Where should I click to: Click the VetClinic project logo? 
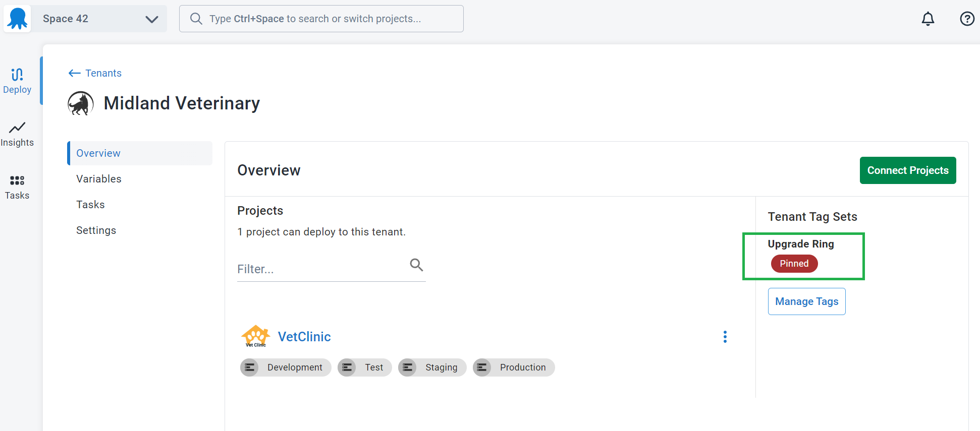256,336
